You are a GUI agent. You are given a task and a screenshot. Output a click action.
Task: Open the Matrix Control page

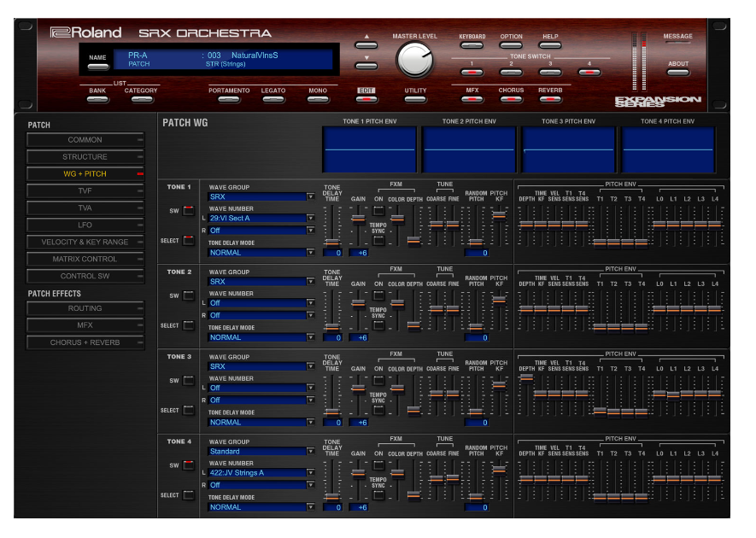click(85, 259)
